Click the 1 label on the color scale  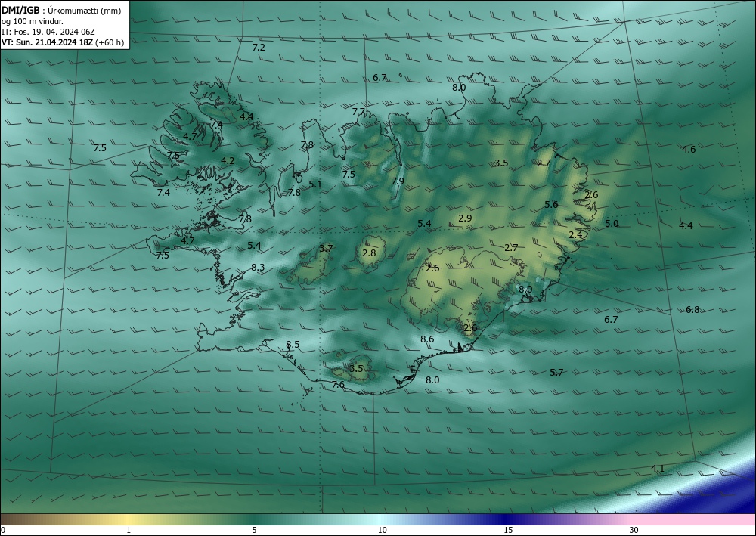(129, 531)
